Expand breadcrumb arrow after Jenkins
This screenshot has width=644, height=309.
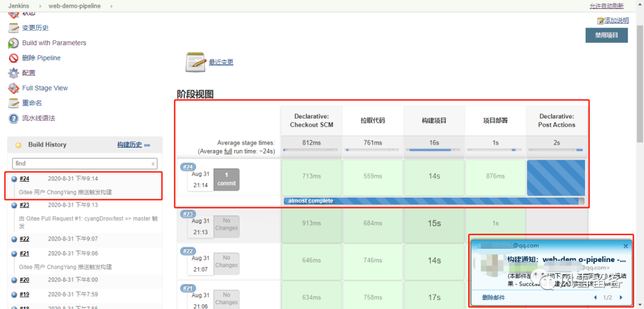click(41, 6)
